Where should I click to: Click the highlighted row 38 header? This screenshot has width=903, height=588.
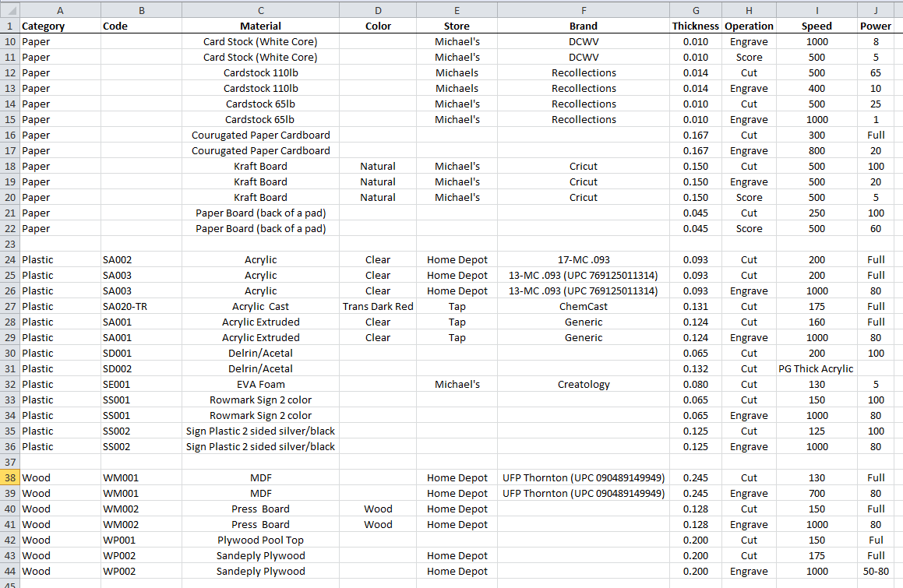[10, 478]
